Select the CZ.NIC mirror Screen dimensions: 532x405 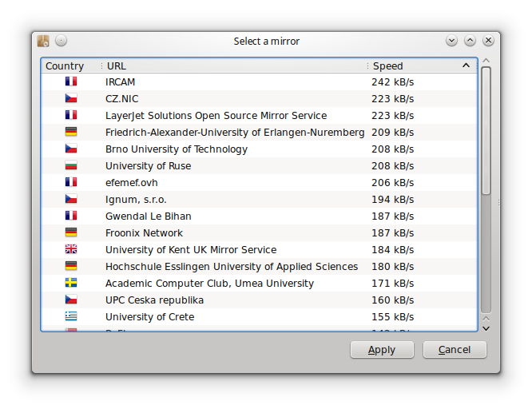(260, 99)
